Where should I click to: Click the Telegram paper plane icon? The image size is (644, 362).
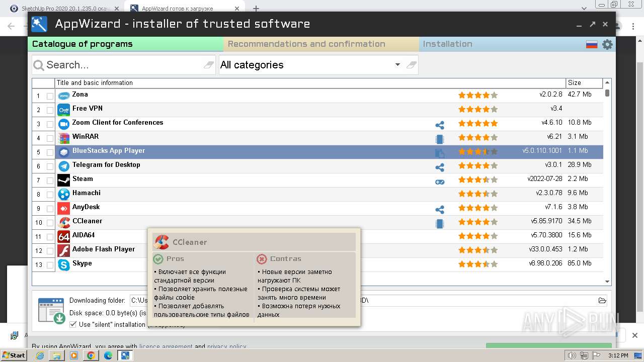[63, 166]
